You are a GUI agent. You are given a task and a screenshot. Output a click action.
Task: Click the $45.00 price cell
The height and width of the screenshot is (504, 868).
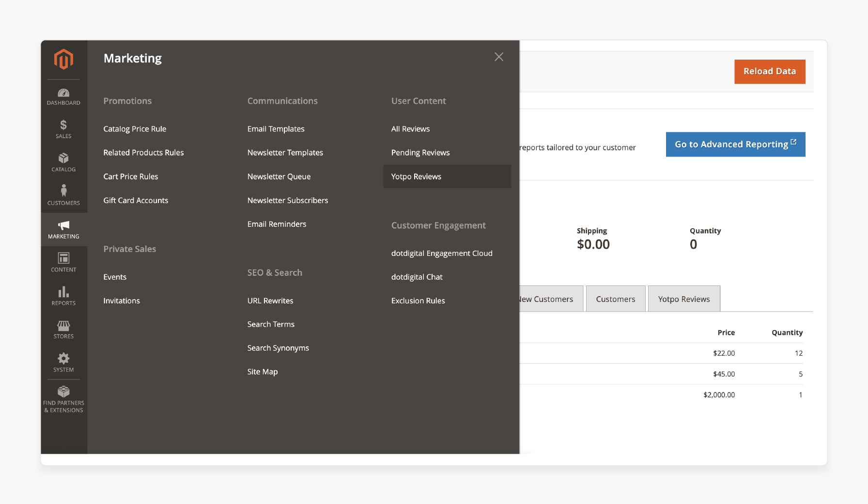[724, 374]
